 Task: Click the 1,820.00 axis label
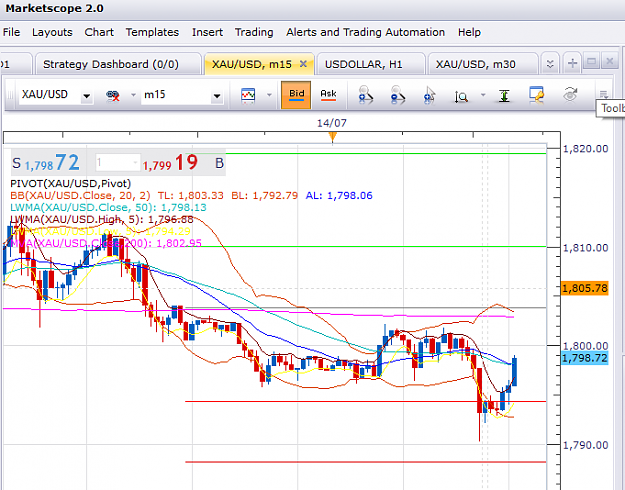tap(586, 149)
